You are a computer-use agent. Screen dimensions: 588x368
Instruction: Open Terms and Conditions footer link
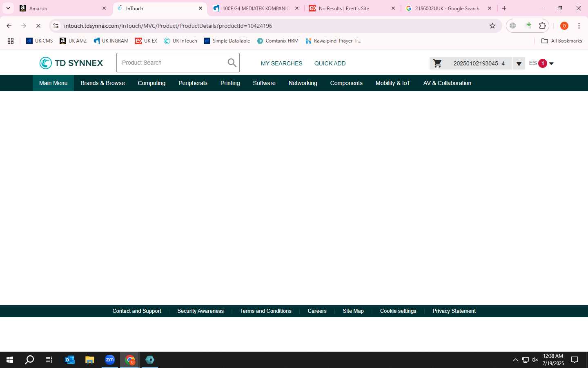click(x=266, y=311)
